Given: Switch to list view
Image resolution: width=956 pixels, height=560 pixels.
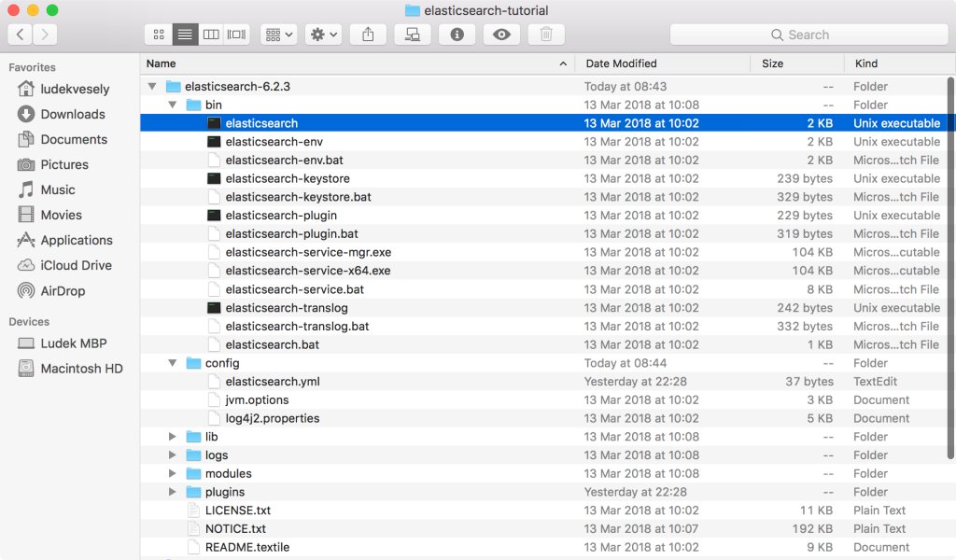Looking at the screenshot, I should (x=185, y=35).
